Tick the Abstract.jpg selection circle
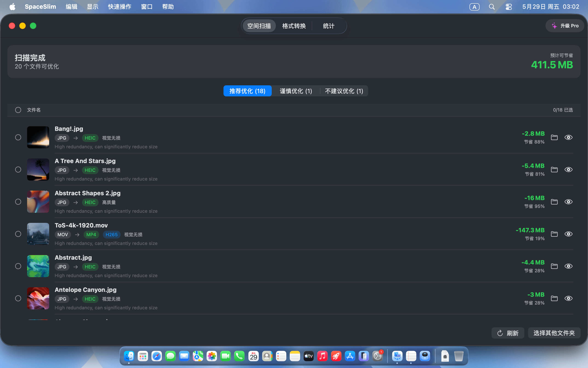The height and width of the screenshot is (368, 588). (x=18, y=266)
